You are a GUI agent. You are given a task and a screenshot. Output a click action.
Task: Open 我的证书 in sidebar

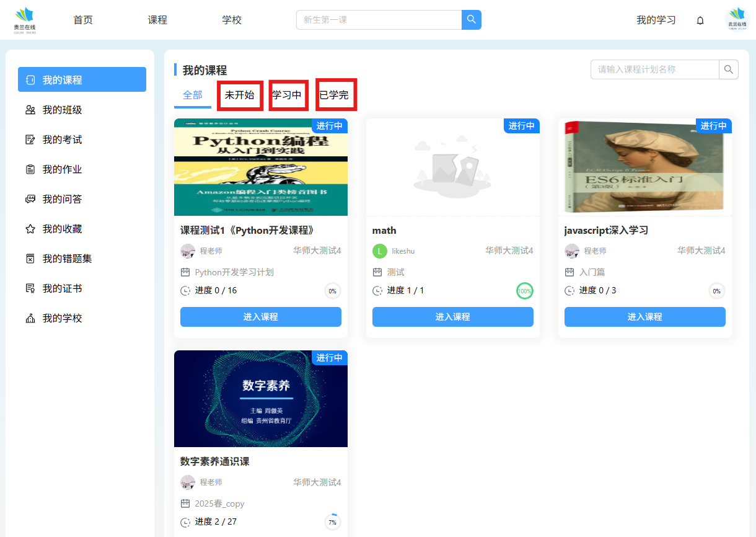(62, 288)
